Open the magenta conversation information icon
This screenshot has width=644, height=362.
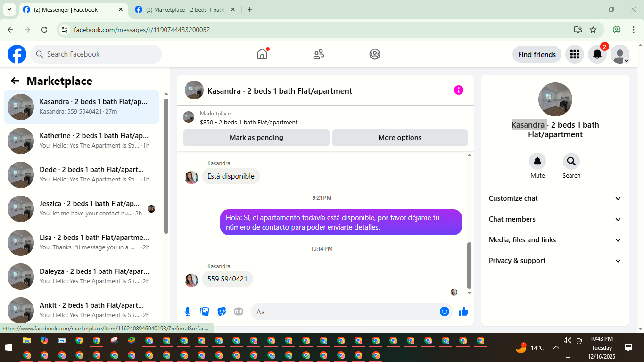click(x=459, y=90)
